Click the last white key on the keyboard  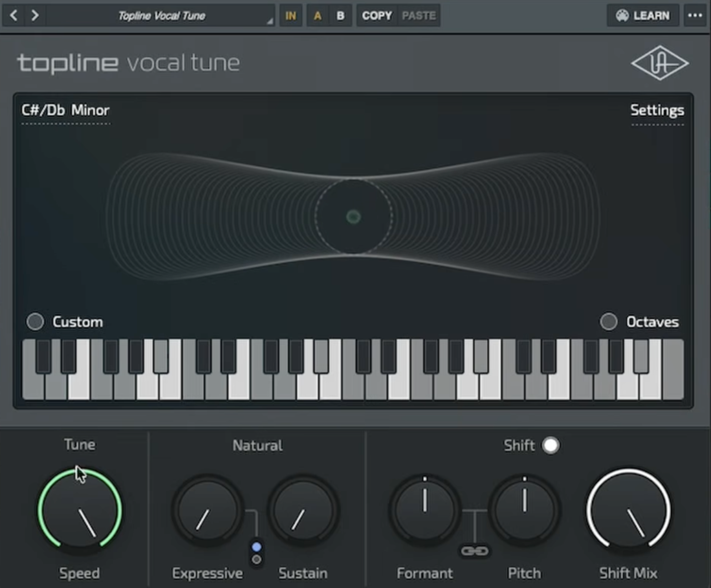pyautogui.click(x=673, y=369)
